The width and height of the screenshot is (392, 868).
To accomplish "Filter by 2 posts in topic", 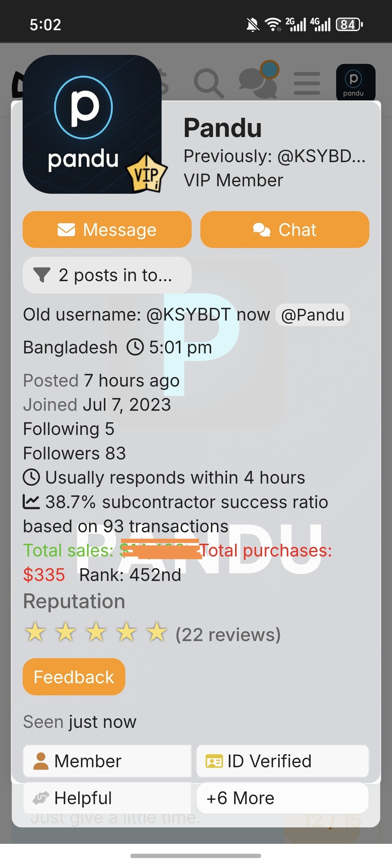I will point(107,275).
